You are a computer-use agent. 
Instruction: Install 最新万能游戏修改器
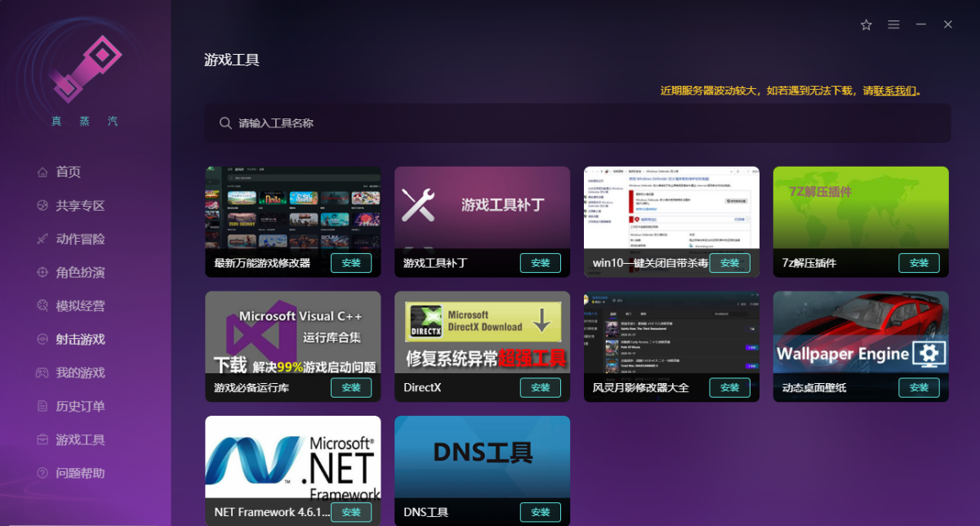351,263
